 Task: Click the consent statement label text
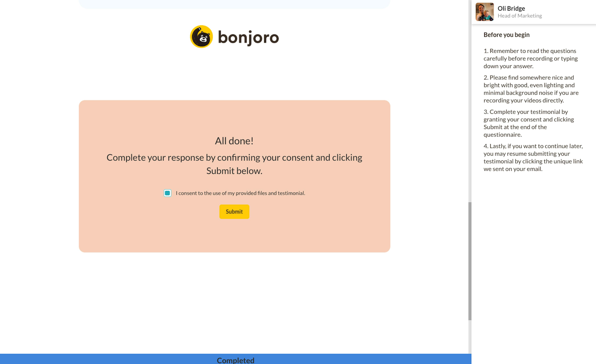(240, 193)
